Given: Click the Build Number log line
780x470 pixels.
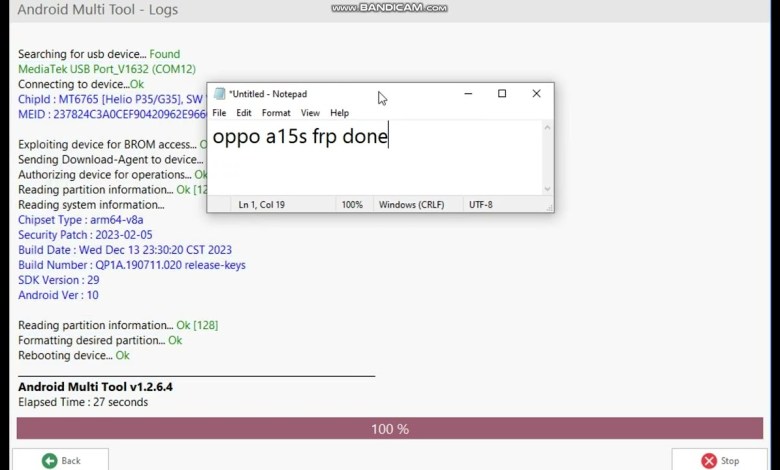Looking at the screenshot, I should pos(132,265).
